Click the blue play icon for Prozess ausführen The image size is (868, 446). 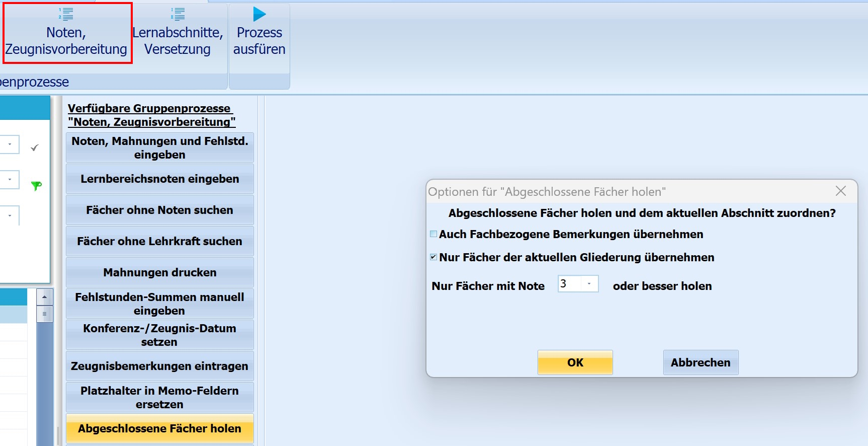pos(259,14)
